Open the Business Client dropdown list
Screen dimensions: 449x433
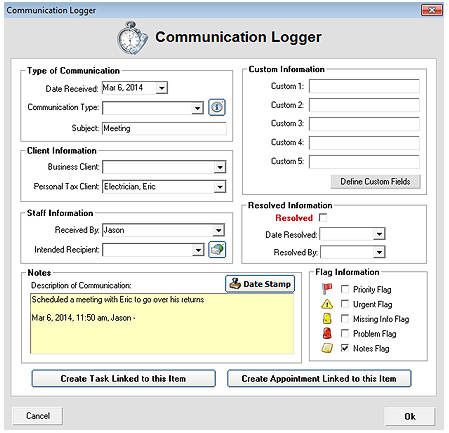(x=220, y=167)
